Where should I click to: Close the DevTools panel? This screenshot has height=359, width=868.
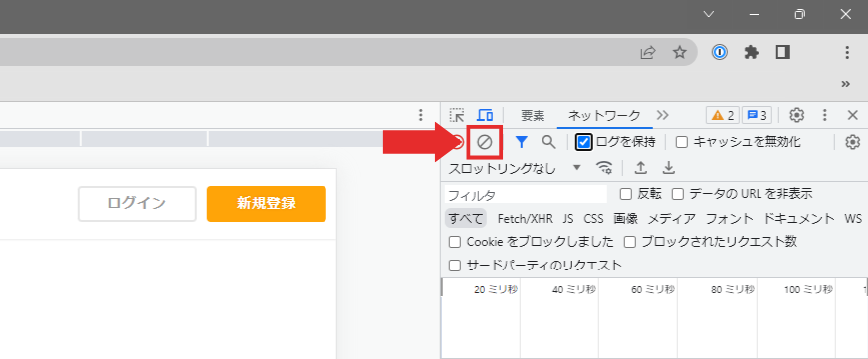pyautogui.click(x=853, y=115)
